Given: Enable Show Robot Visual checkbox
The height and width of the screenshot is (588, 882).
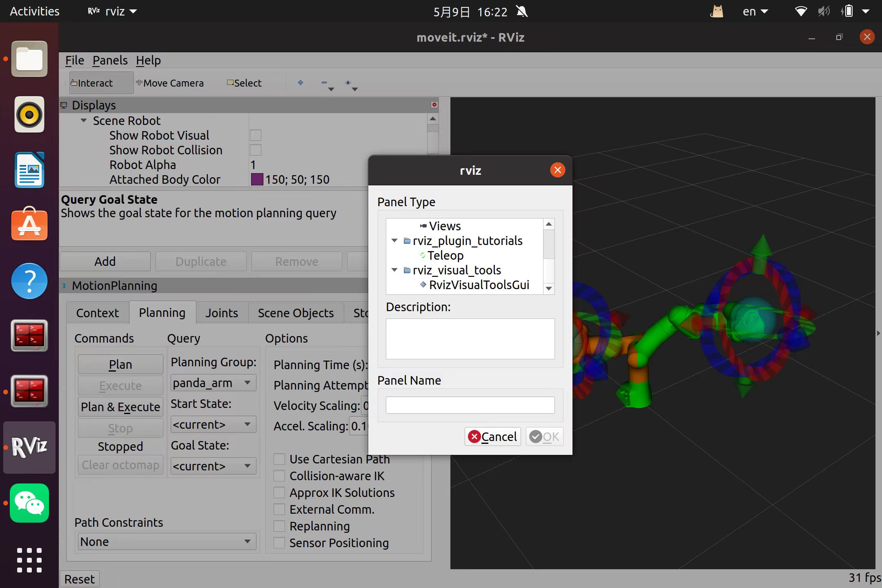Looking at the screenshot, I should 256,136.
